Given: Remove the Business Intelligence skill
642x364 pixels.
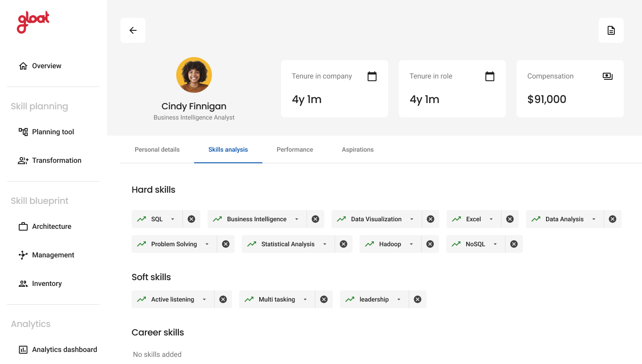Looking at the screenshot, I should [x=315, y=219].
